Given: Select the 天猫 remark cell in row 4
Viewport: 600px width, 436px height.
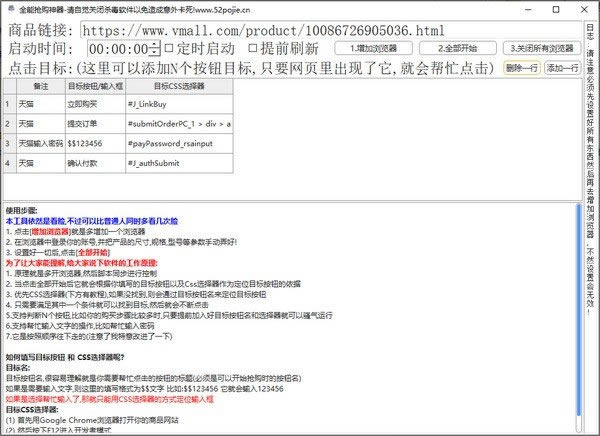Looking at the screenshot, I should click(x=41, y=163).
